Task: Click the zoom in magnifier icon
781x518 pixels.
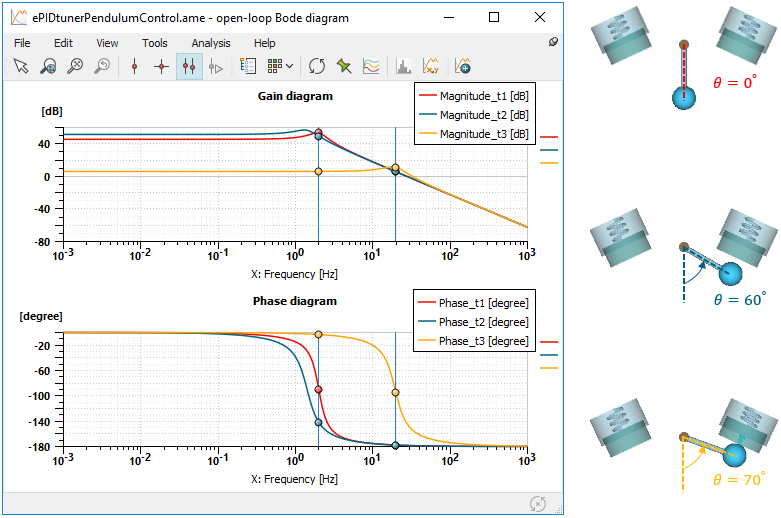Action: (47, 67)
